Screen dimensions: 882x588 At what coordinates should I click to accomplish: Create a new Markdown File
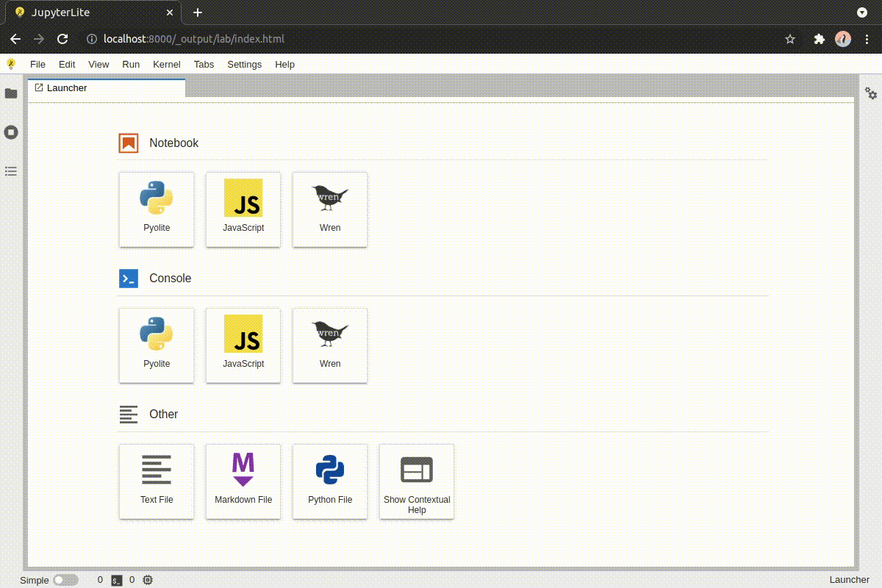(243, 481)
